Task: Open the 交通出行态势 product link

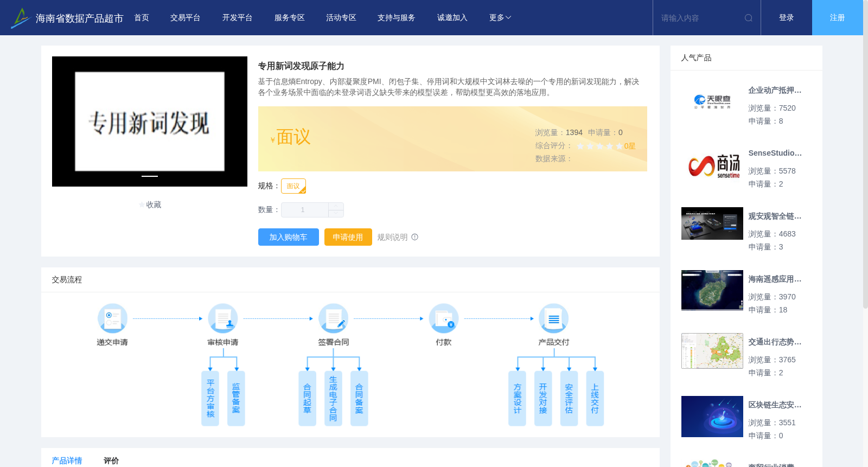Action: 775,342
